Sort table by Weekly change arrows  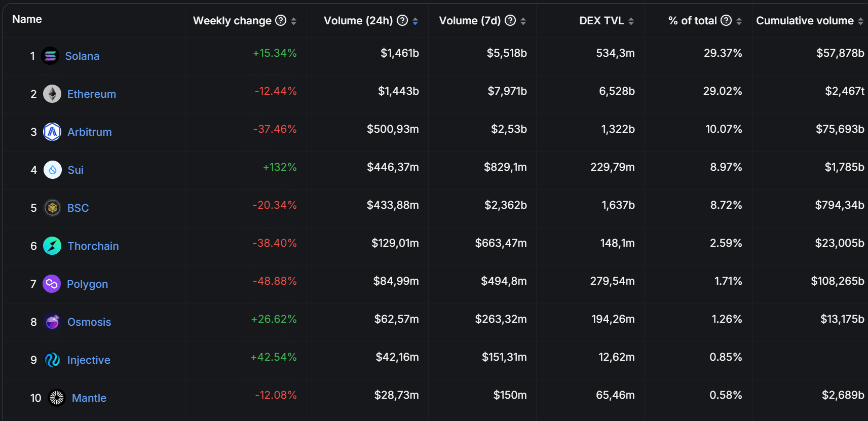(x=294, y=21)
